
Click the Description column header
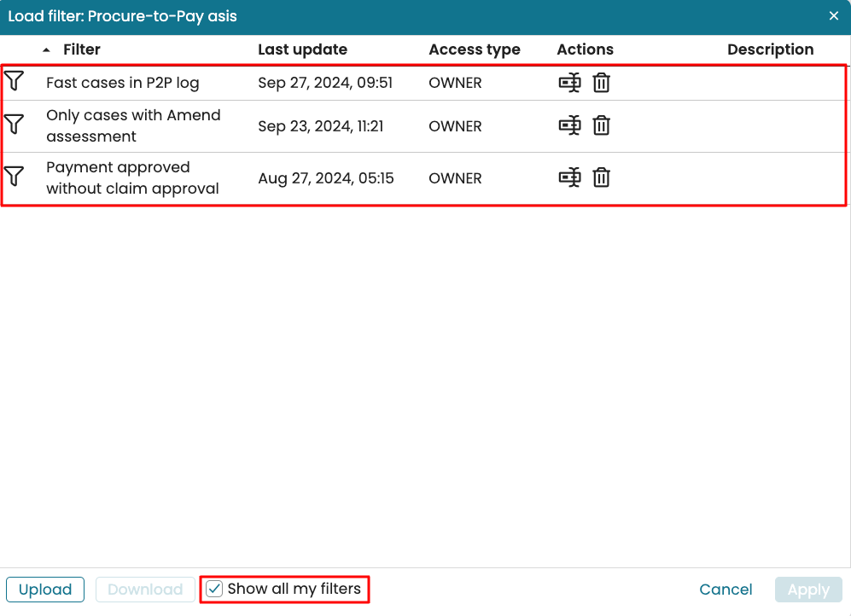coord(770,49)
